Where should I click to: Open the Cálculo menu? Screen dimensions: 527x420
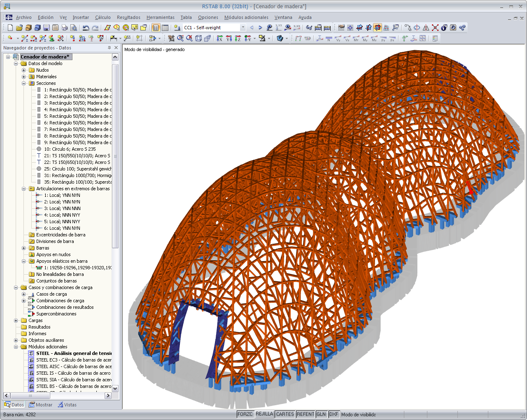[x=103, y=17]
